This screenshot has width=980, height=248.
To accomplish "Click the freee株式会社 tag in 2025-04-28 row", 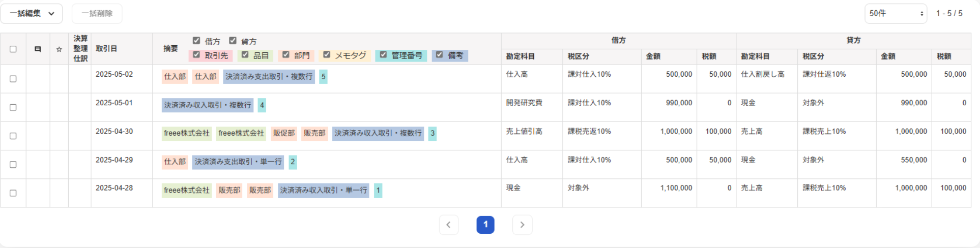I will (187, 191).
